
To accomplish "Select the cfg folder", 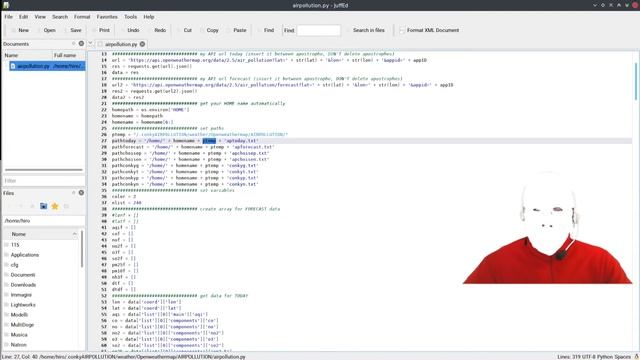I will [x=15, y=265].
